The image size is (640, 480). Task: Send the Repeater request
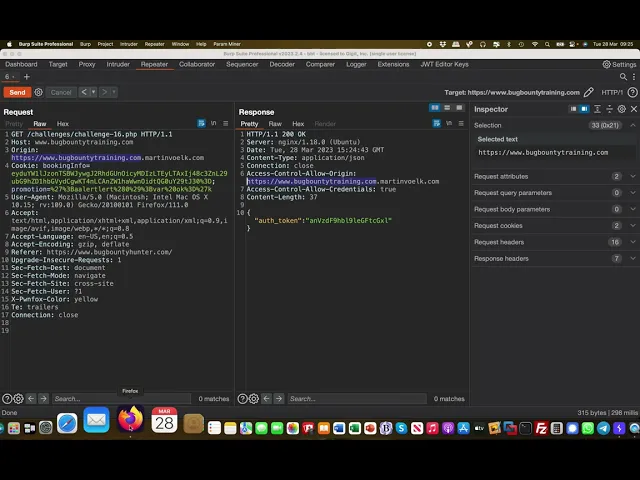click(17, 92)
